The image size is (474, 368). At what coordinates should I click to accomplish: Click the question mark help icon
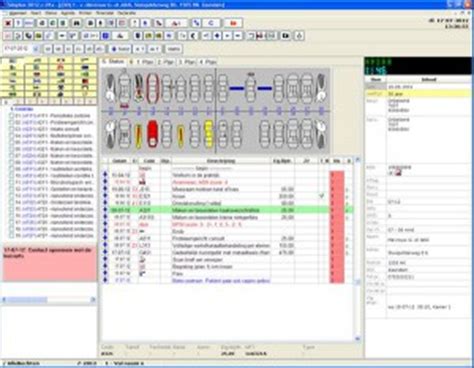tap(18, 23)
